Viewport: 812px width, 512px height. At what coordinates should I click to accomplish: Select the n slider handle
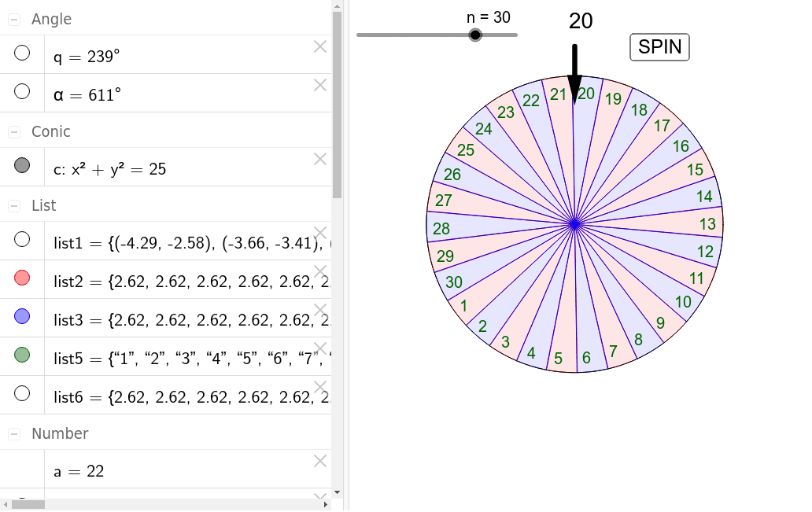(x=474, y=35)
